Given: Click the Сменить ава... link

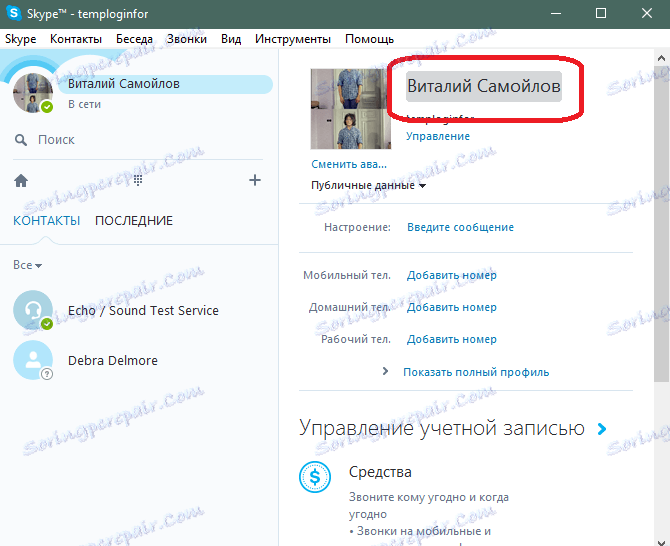Looking at the screenshot, I should coord(349,164).
